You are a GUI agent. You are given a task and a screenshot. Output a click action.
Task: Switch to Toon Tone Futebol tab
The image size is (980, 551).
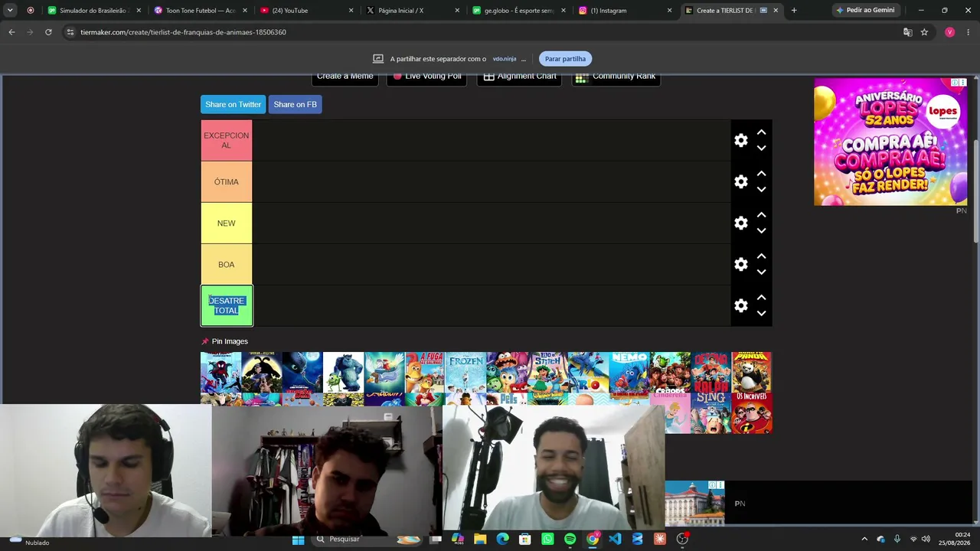(200, 11)
